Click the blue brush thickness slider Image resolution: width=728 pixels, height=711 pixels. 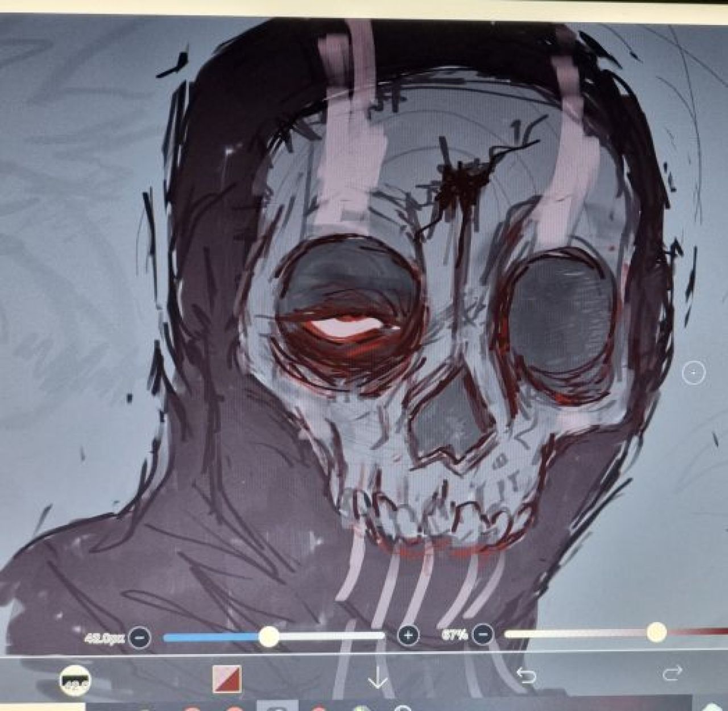pyautogui.click(x=274, y=636)
